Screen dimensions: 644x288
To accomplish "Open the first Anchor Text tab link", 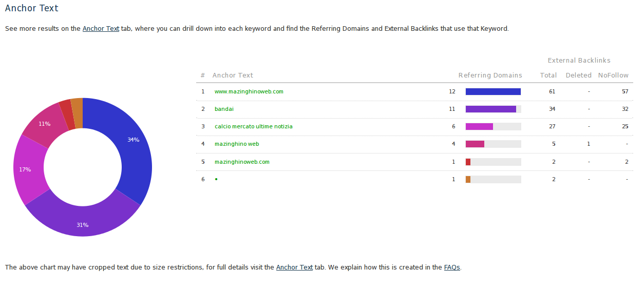I will click(x=101, y=29).
